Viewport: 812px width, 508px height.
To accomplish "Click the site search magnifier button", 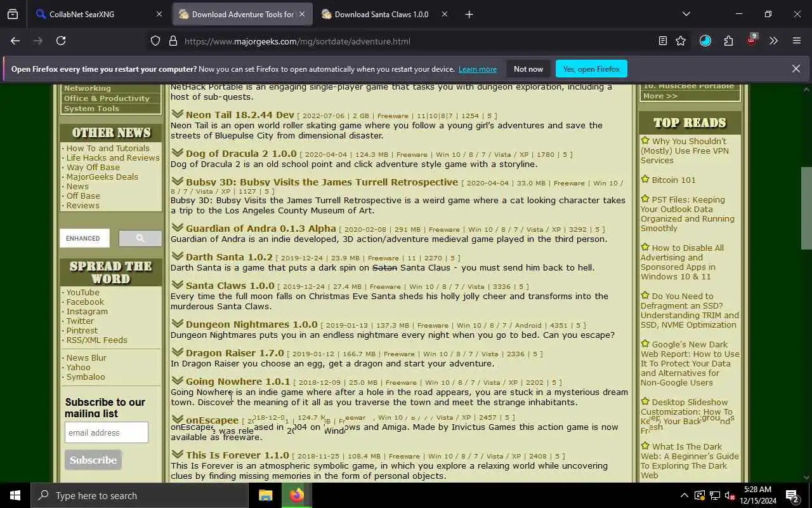I will click(140, 238).
